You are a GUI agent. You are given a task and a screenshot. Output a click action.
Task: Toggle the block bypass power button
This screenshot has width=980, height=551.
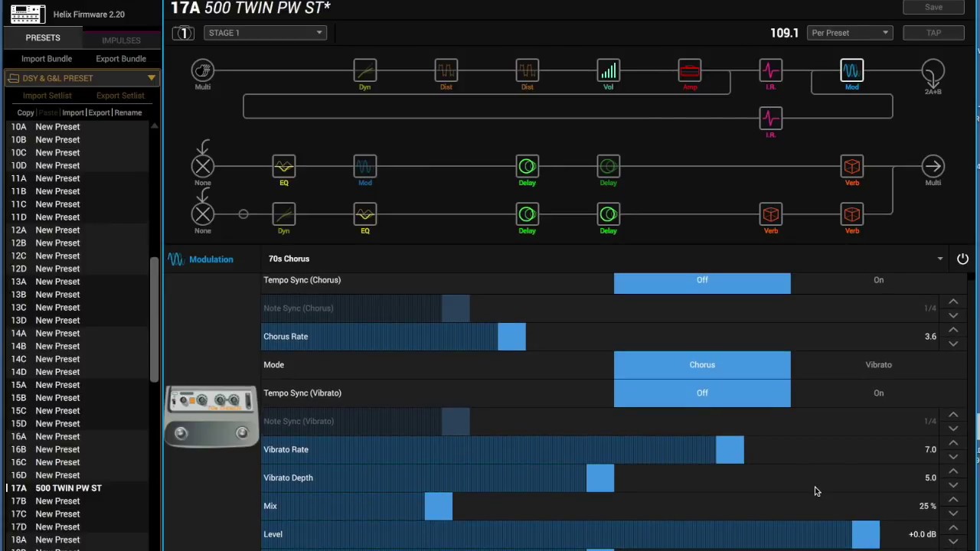click(x=962, y=259)
